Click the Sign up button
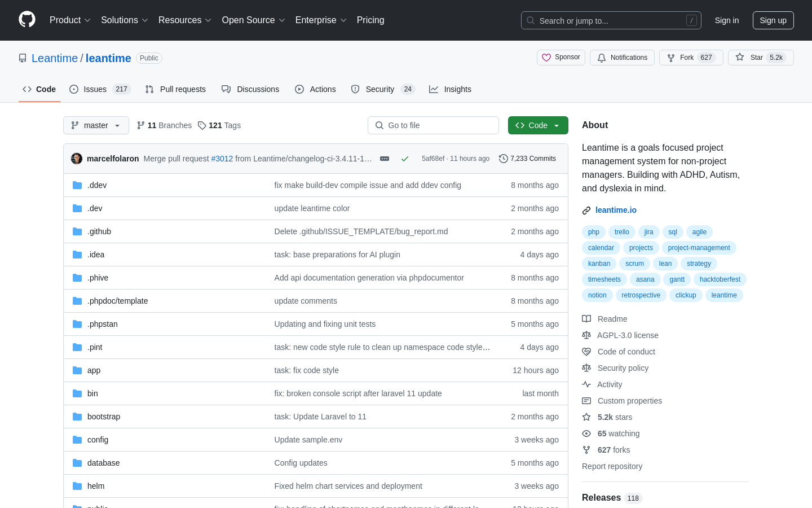Image resolution: width=812 pixels, height=508 pixels. click(773, 20)
